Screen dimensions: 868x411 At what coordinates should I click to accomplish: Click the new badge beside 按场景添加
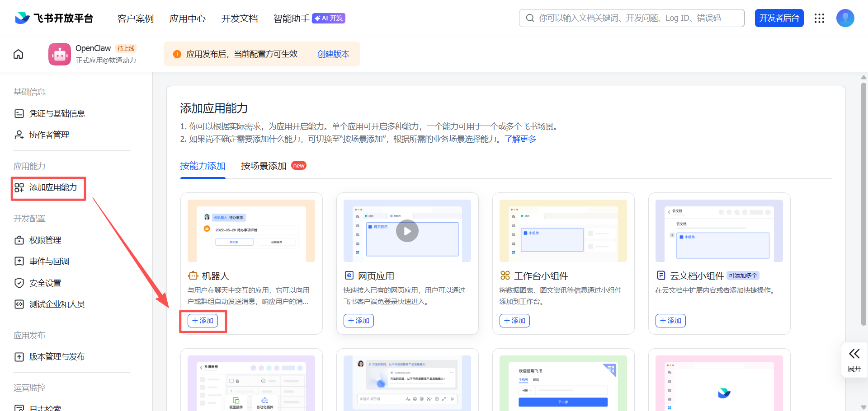point(299,166)
